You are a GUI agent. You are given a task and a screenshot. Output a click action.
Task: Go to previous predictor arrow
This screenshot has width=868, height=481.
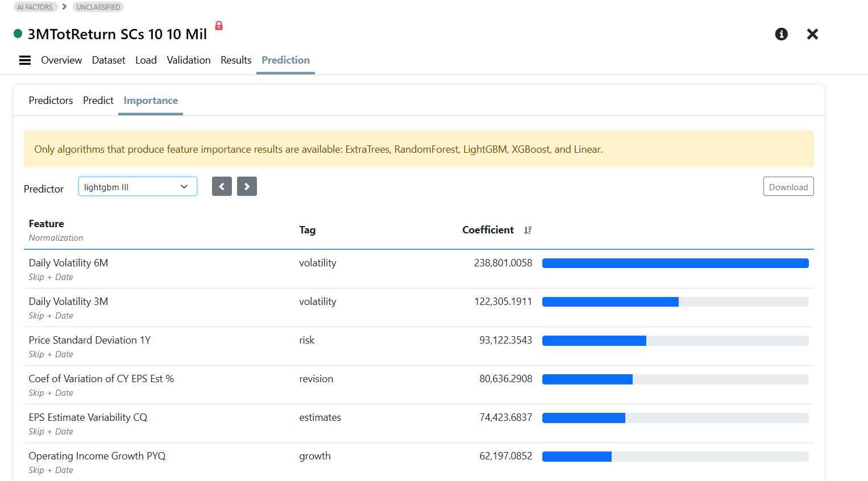[x=222, y=186]
